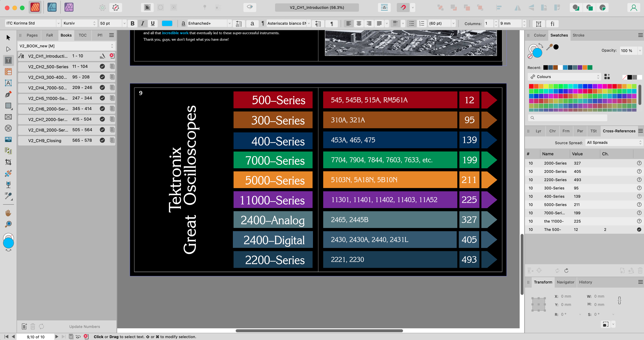This screenshot has height=340, width=644.
Task: Select the Colour Picker eyedropper tool
Action: click(x=8, y=196)
